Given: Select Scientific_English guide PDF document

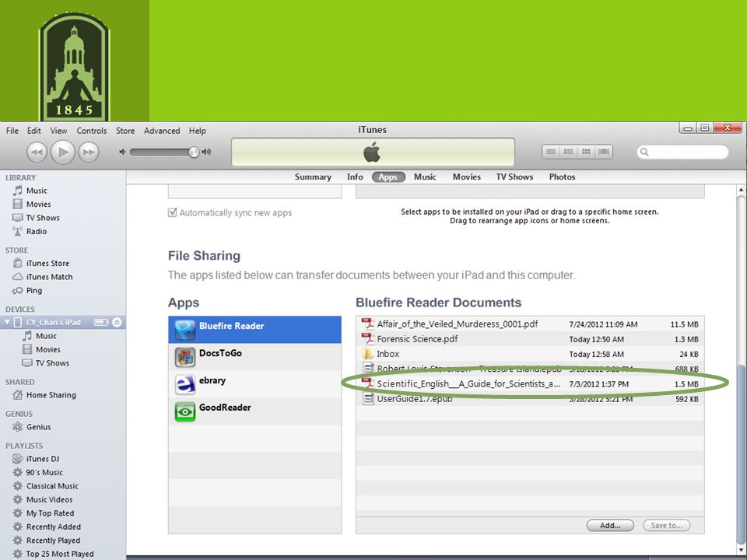Looking at the screenshot, I should [x=530, y=383].
